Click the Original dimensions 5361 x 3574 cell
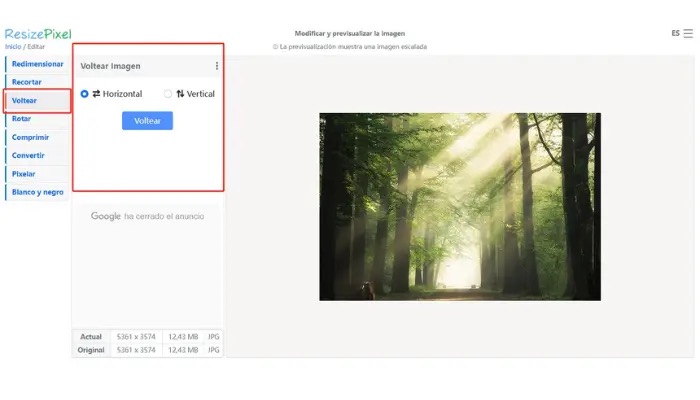 (x=136, y=350)
